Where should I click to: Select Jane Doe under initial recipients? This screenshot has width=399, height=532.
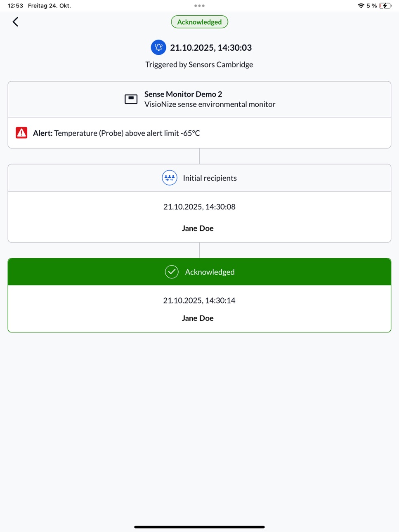coord(198,228)
